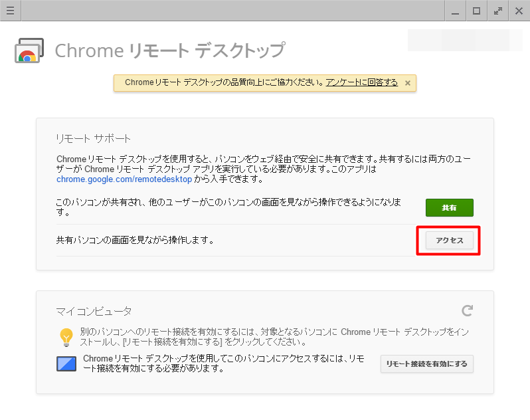Click the リモート サポート section heading
Viewport: 530px width, 420px height.
[x=93, y=139]
